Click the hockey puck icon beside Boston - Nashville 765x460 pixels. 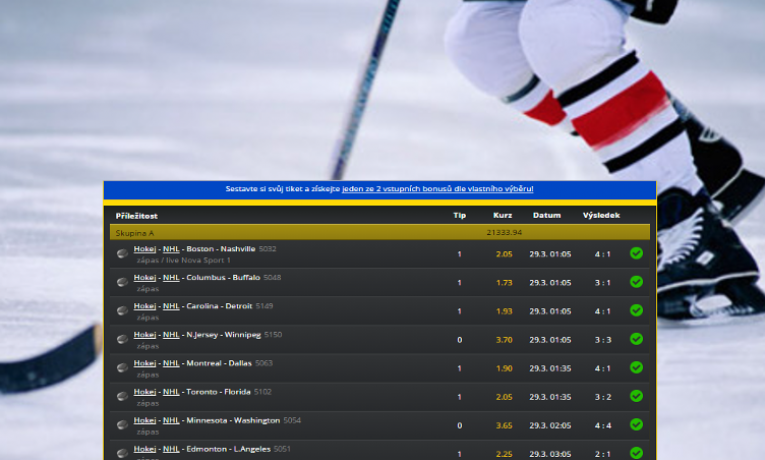coord(122,254)
